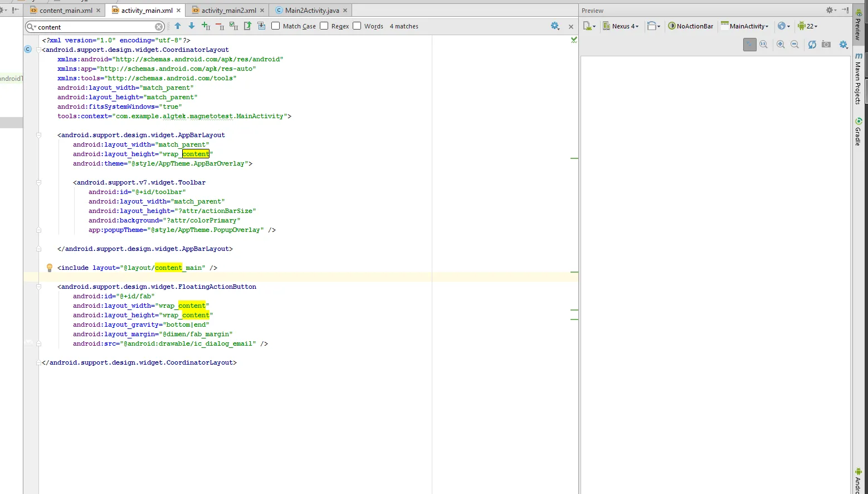Open the Preview panel gear settings
Viewport: 868px width, 494px height.
click(x=831, y=10)
